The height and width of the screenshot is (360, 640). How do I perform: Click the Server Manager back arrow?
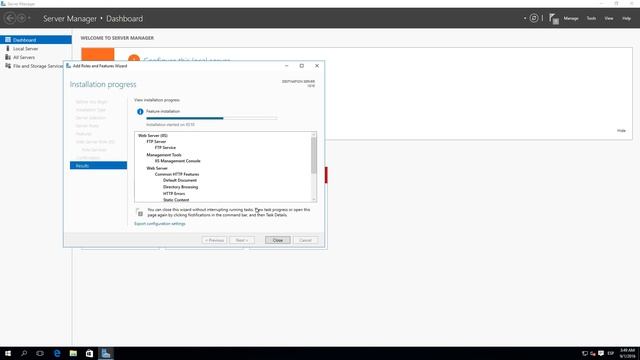point(10,18)
